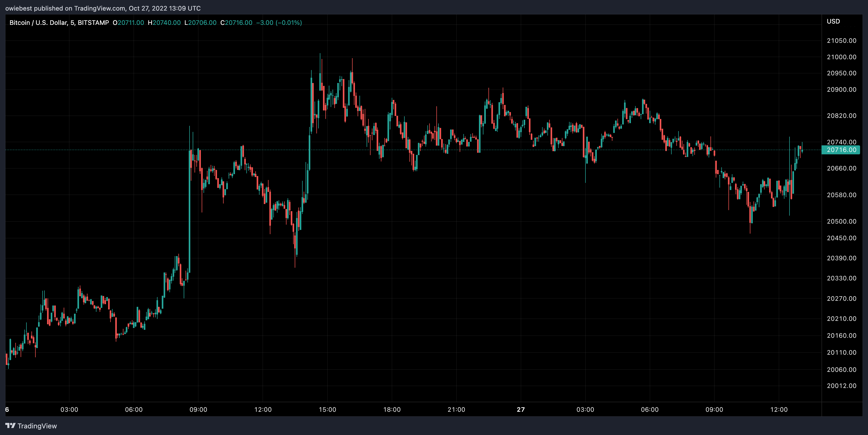Click the 20110.00 price axis label
The width and height of the screenshot is (868, 435).
[841, 353]
